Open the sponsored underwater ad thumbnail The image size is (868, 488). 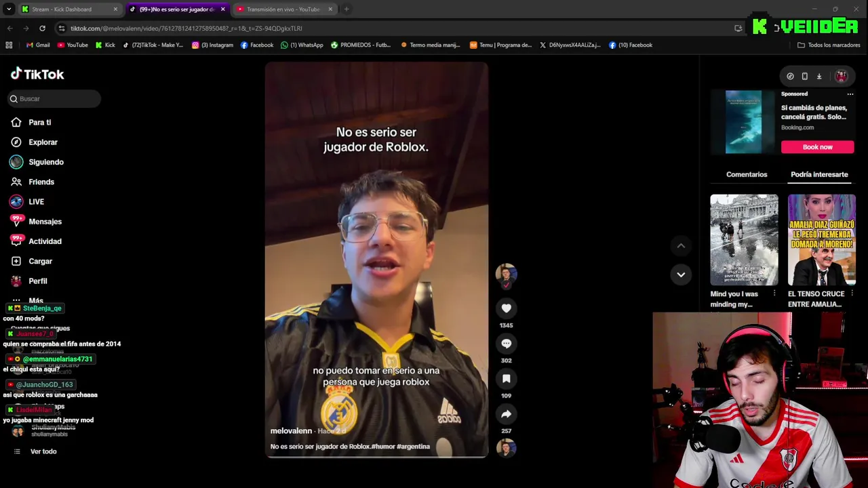click(743, 122)
